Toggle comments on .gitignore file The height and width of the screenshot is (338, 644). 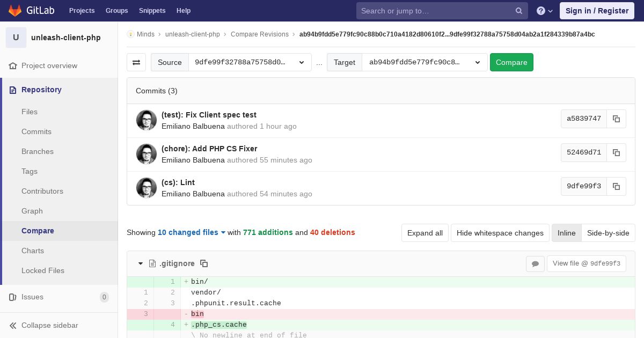coord(535,263)
